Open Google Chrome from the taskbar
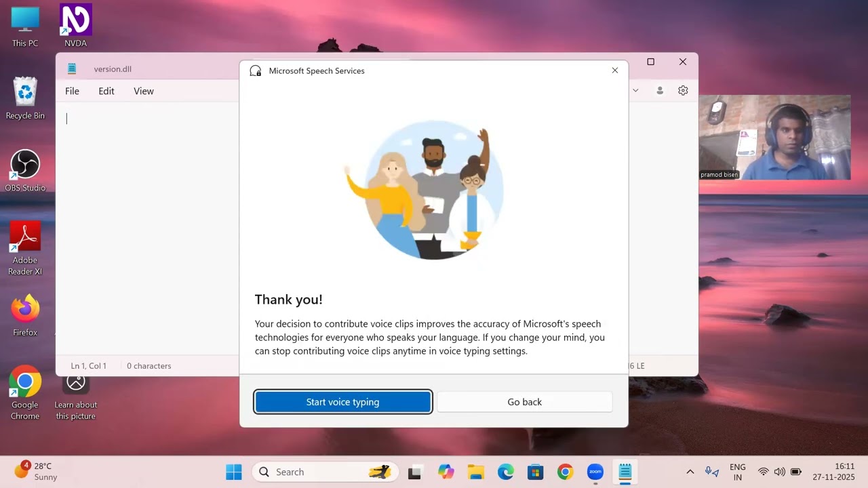868x488 pixels. coord(565,472)
